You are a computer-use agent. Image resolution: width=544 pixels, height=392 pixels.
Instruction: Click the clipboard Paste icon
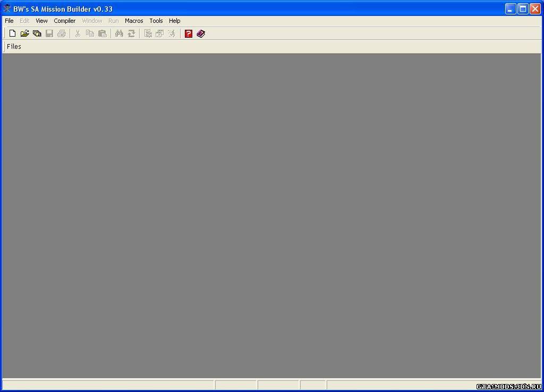tap(103, 33)
